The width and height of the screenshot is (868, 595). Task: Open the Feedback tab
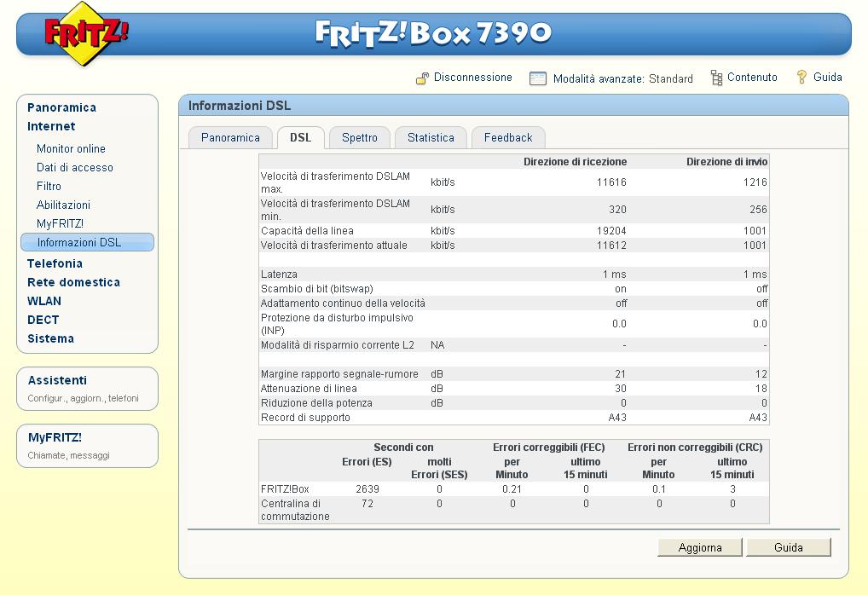[508, 138]
